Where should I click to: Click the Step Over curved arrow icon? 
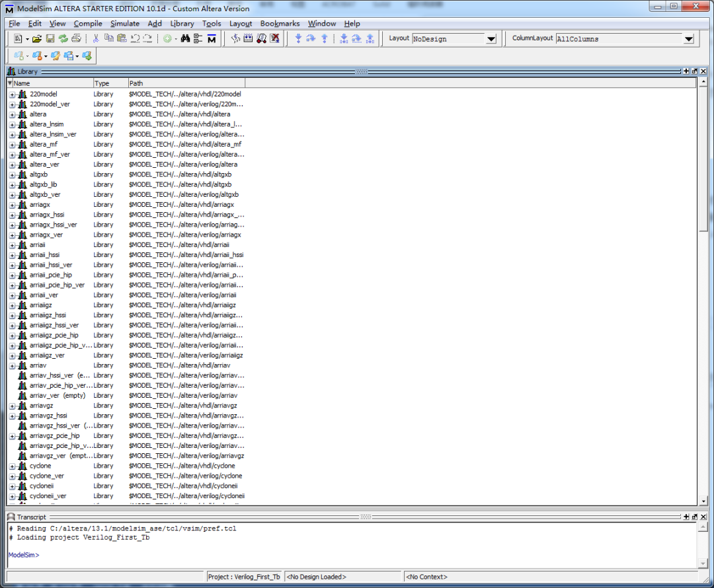311,39
